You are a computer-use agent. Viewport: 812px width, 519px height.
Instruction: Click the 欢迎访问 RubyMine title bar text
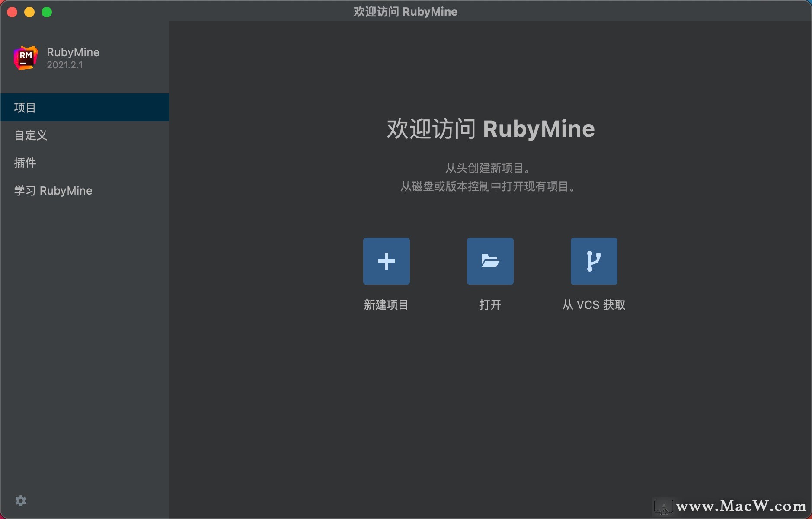(x=406, y=12)
